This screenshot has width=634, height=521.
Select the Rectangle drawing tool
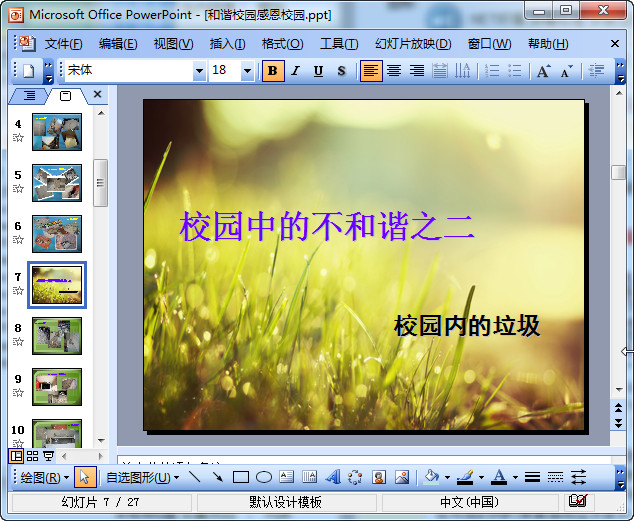pos(241,477)
